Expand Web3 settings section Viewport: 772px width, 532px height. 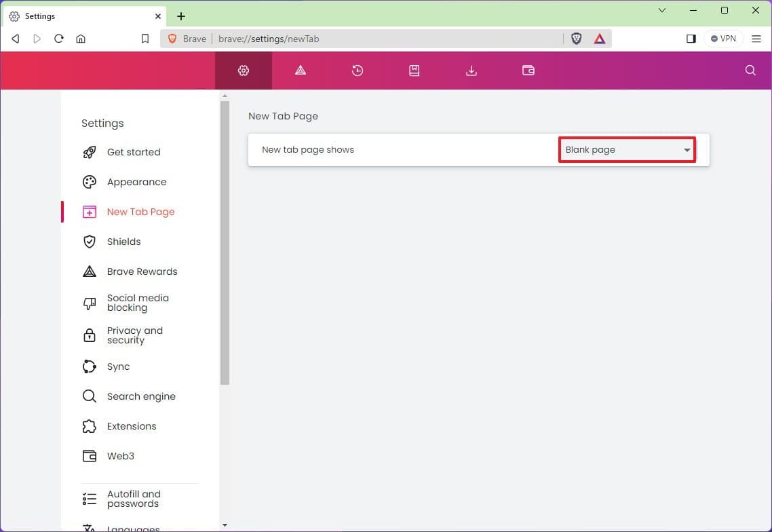121,456
